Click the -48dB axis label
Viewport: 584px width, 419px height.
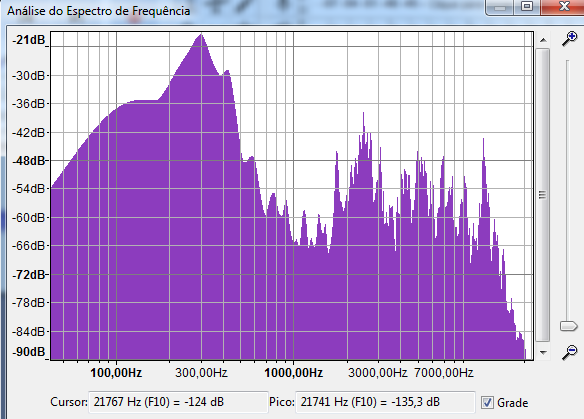(29, 161)
